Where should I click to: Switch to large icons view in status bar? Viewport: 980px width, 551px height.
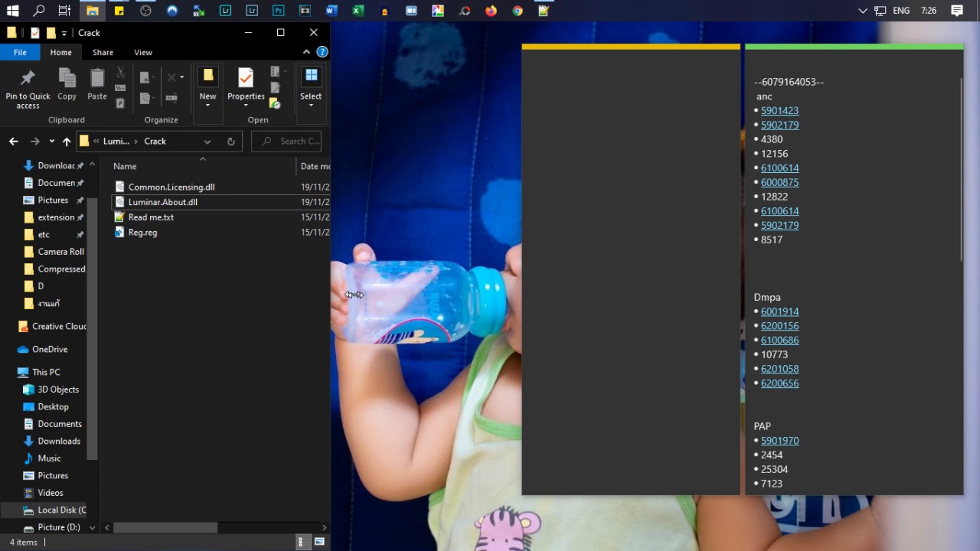[x=319, y=542]
